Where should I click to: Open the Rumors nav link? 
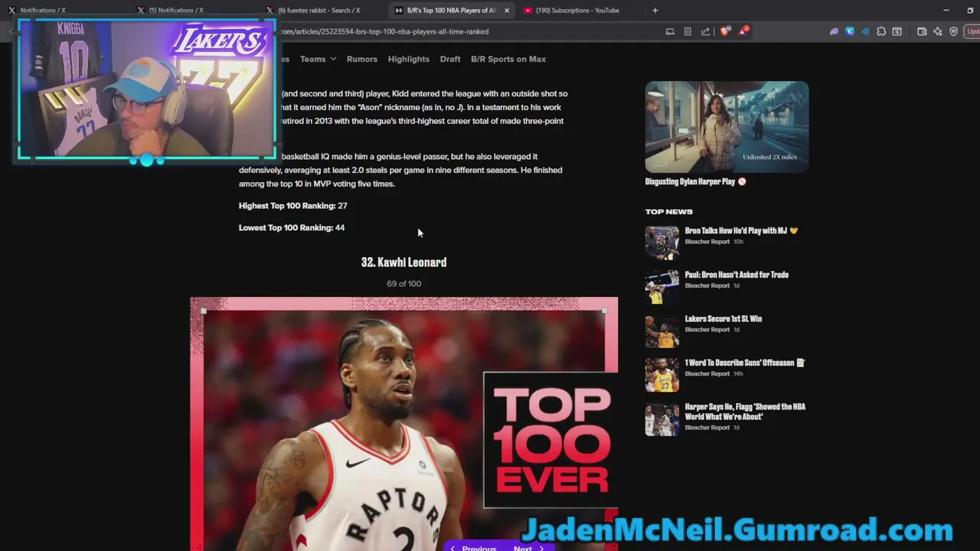(x=362, y=59)
